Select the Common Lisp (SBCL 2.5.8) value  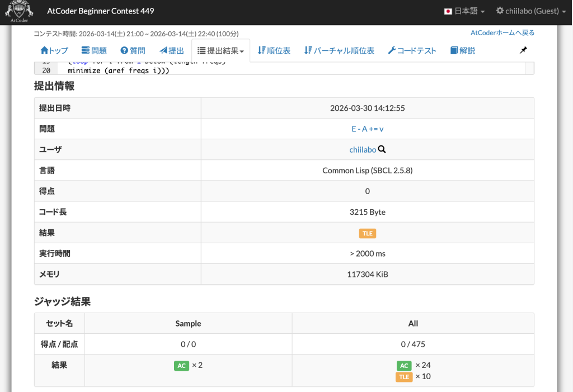(x=367, y=170)
